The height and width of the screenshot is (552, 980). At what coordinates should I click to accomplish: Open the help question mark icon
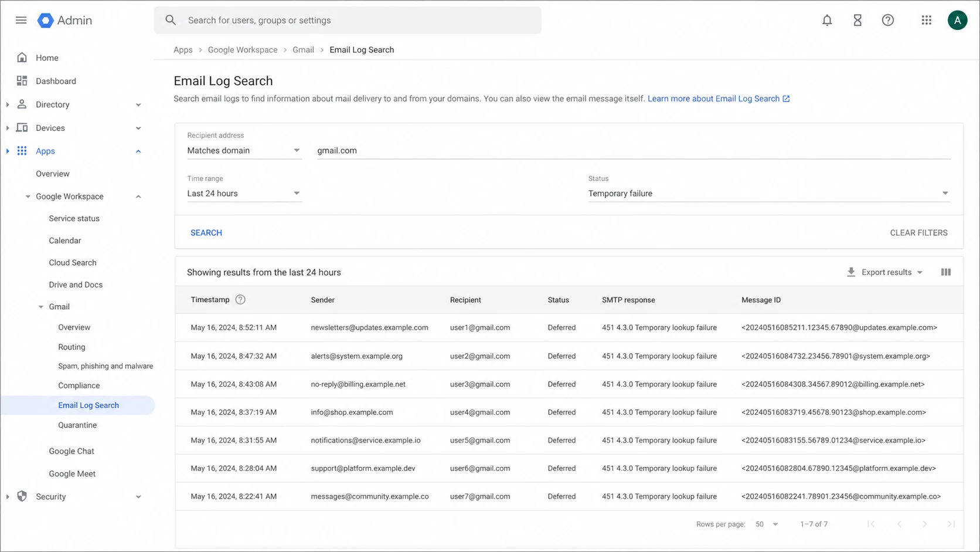click(888, 20)
